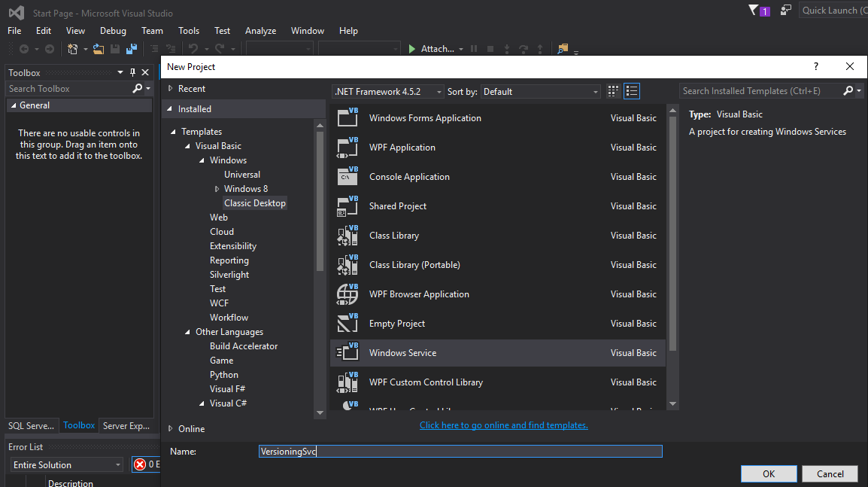Viewport: 868px width, 487px height.
Task: Select the Universal tree item
Action: [242, 175]
